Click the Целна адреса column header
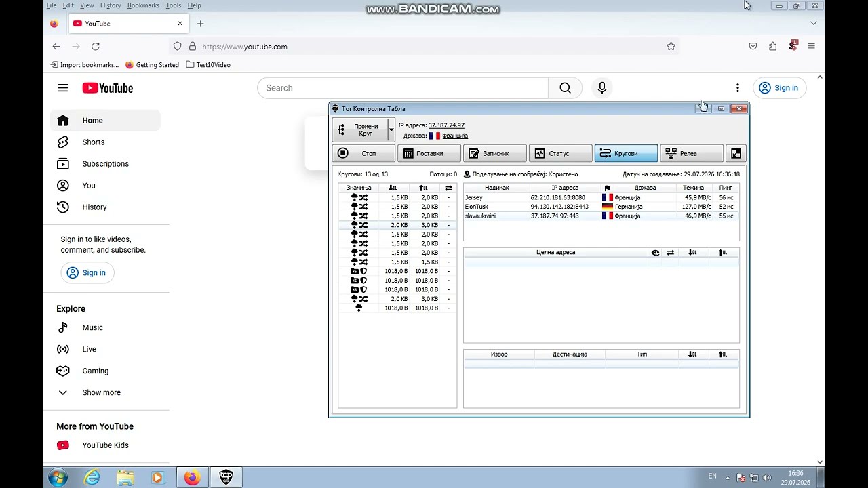The width and height of the screenshot is (868, 488). click(555, 253)
